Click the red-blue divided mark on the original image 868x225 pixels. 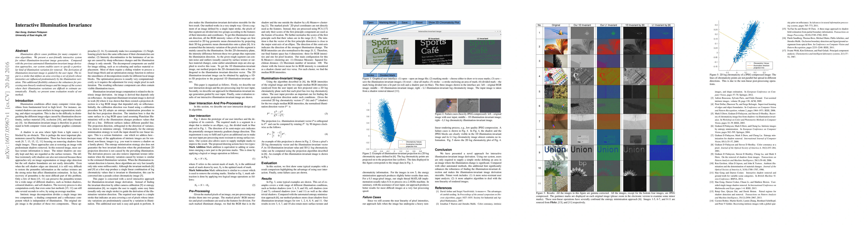point(396,50)
